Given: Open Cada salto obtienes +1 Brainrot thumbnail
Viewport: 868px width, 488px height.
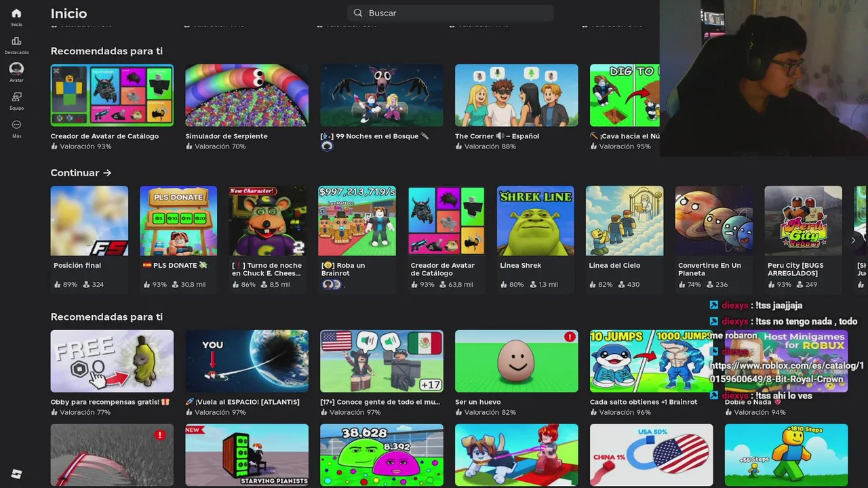Looking at the screenshot, I should pyautogui.click(x=650, y=361).
